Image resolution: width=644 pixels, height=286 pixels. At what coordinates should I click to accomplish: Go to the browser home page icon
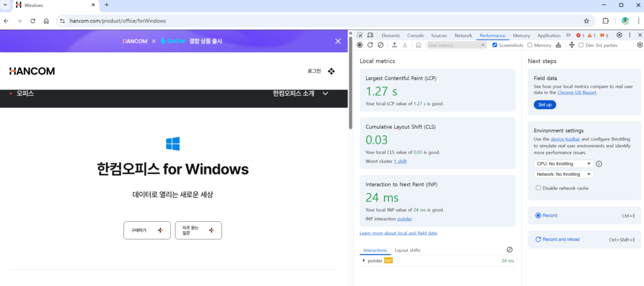tap(46, 21)
